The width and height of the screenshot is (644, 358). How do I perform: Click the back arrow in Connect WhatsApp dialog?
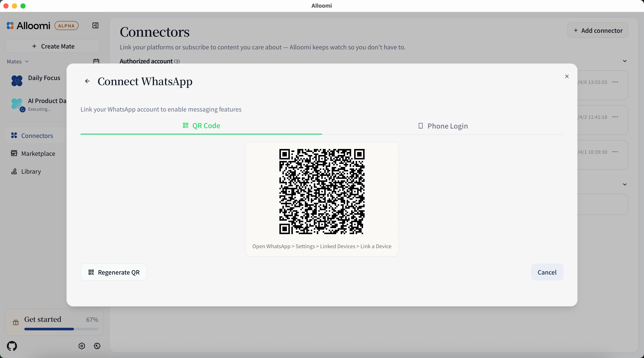pos(87,81)
